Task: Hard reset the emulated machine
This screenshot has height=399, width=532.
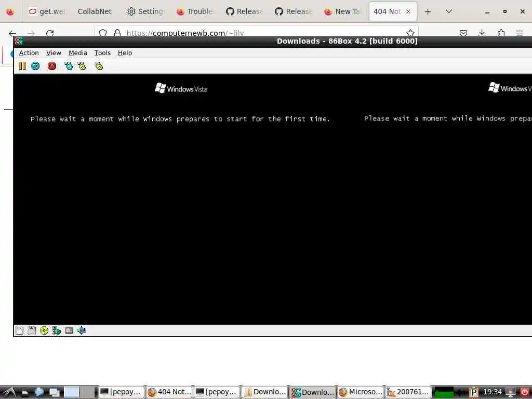Action: coord(35,66)
